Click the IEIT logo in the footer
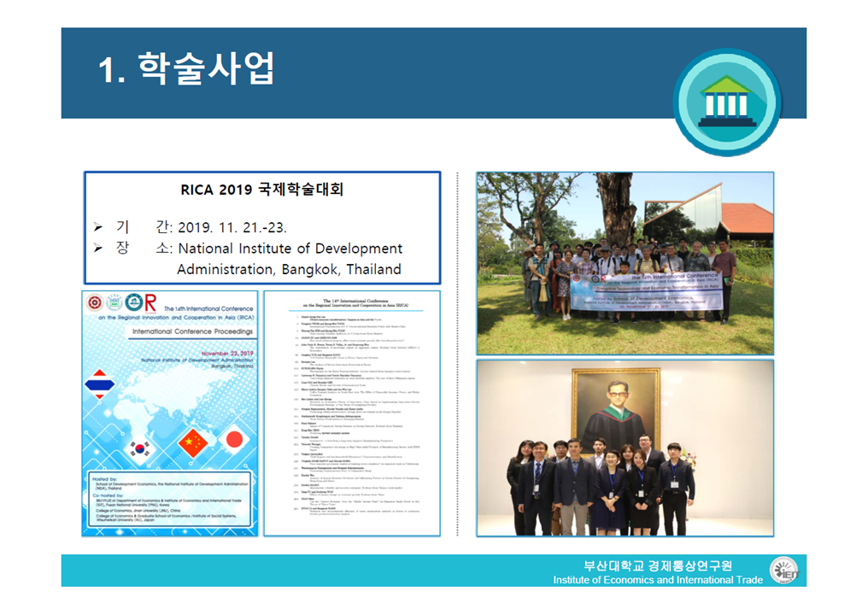 point(783,571)
